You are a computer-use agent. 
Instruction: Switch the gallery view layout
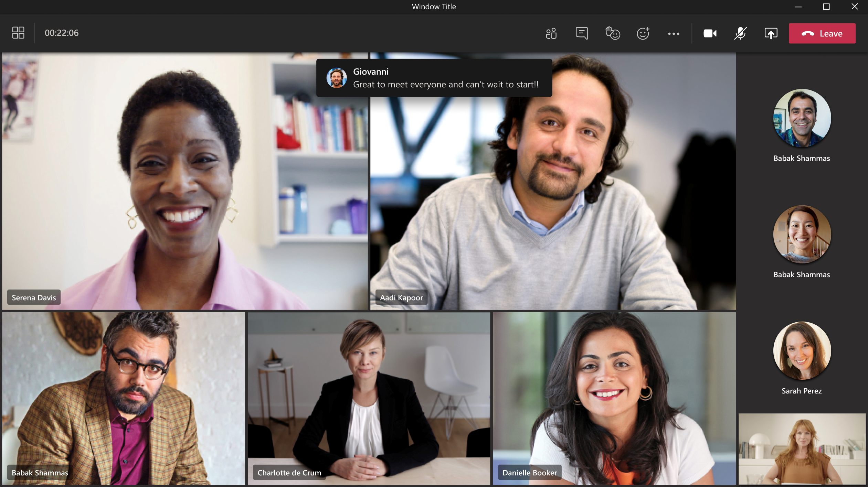[x=18, y=33]
